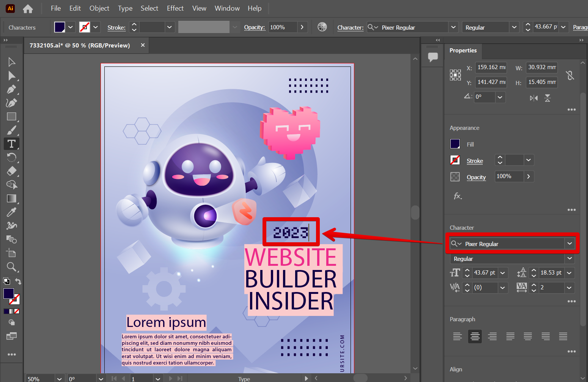Viewport: 588px width, 382px height.
Task: Open the Regular font style dropdown in Properties
Action: pyautogui.click(x=569, y=259)
